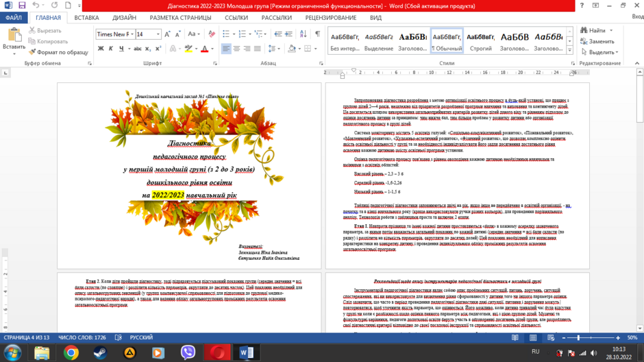Save the document with floppy icon
The height and width of the screenshot is (362, 644).
(22, 5)
